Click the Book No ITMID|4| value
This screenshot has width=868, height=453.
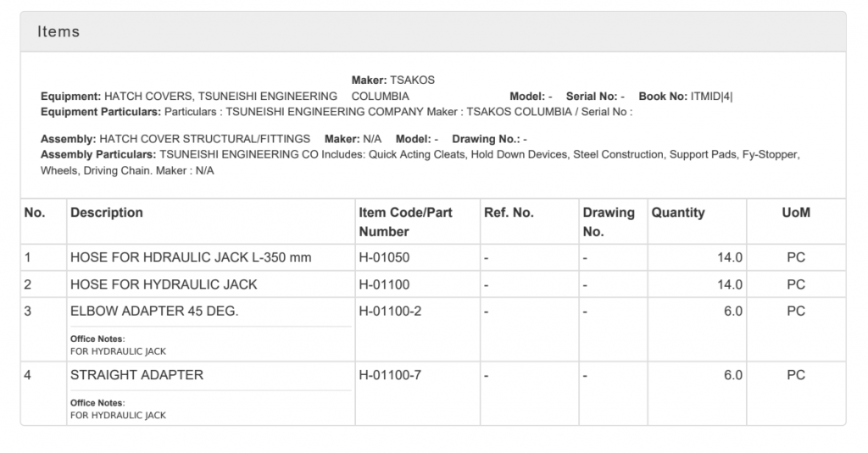coord(711,97)
